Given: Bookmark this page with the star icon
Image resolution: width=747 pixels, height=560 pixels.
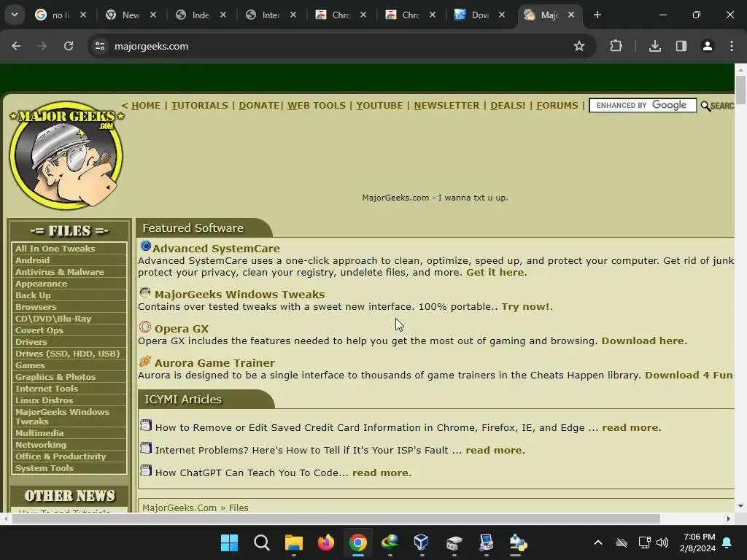Looking at the screenshot, I should (578, 46).
